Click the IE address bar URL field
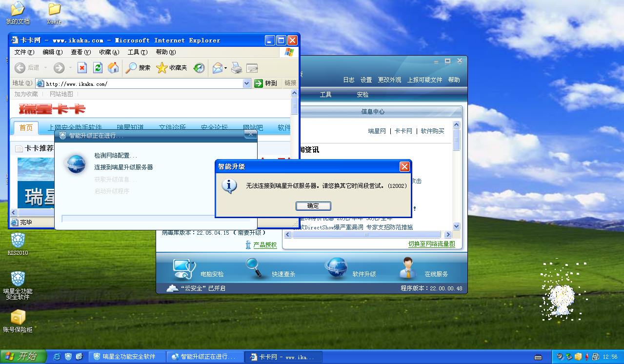 [144, 83]
